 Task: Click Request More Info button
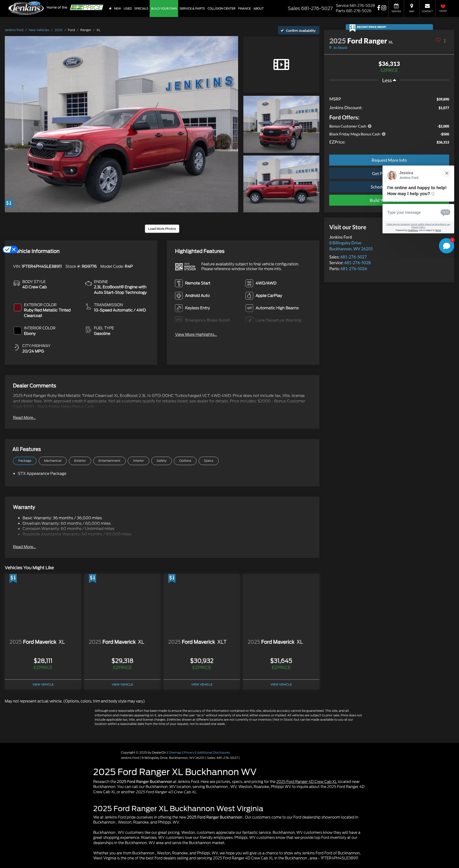(x=389, y=160)
